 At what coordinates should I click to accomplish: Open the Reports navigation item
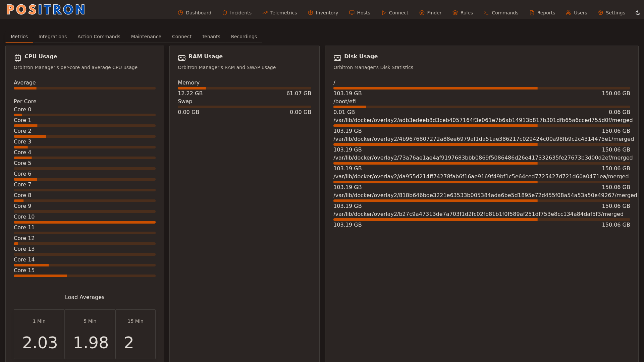542,13
